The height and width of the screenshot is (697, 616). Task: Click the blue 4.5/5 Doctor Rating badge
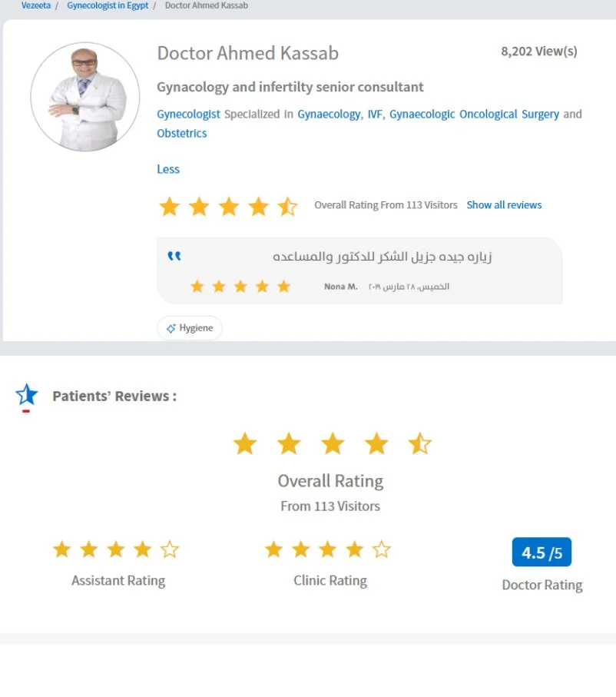coord(541,552)
